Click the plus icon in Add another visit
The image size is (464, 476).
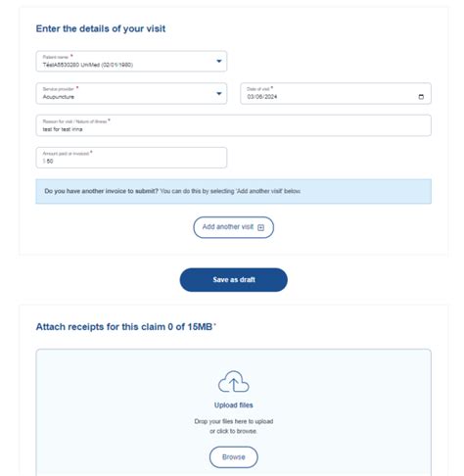click(x=260, y=227)
